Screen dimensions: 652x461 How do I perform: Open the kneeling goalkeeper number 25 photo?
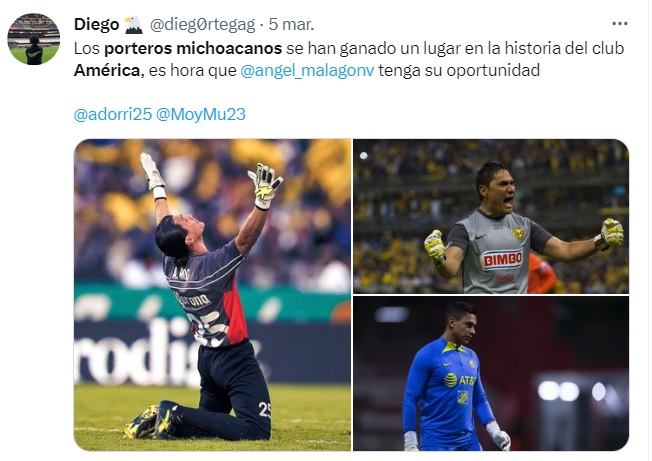point(212,295)
